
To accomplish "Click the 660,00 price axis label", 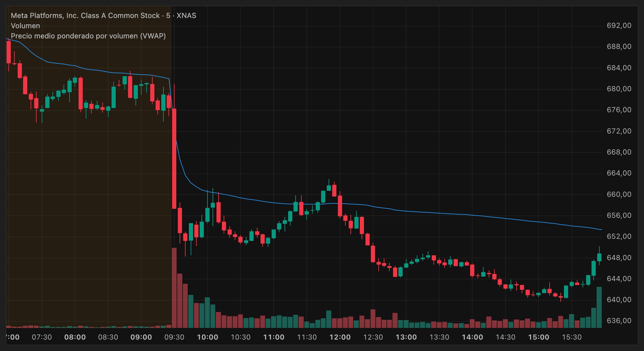I will click(x=619, y=194).
